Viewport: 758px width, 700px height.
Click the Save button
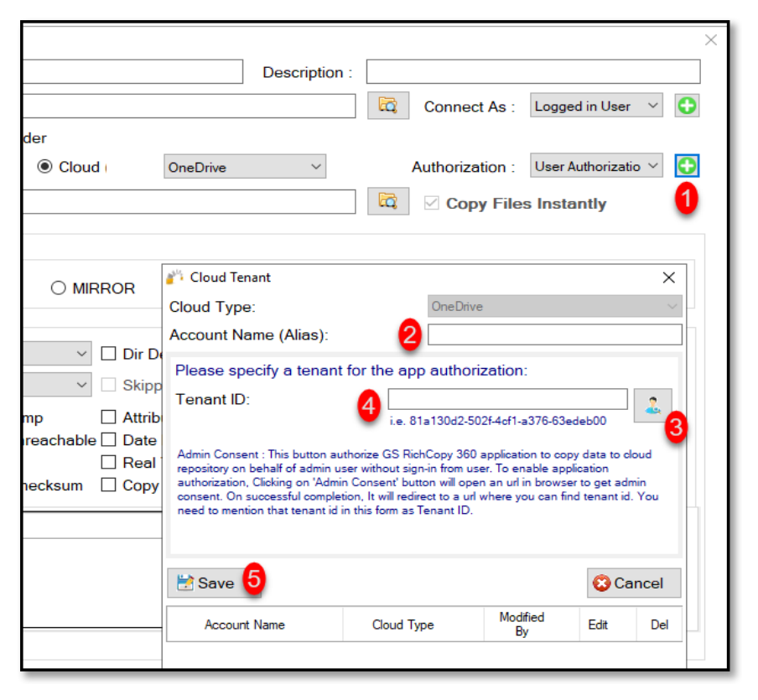(x=214, y=583)
